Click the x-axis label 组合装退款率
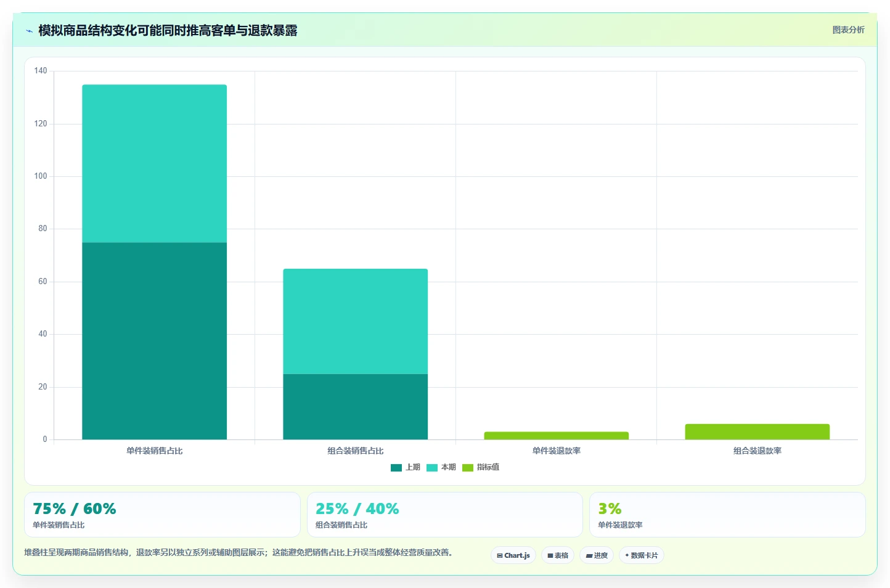Screen dimensions: 890x588 [757, 451]
